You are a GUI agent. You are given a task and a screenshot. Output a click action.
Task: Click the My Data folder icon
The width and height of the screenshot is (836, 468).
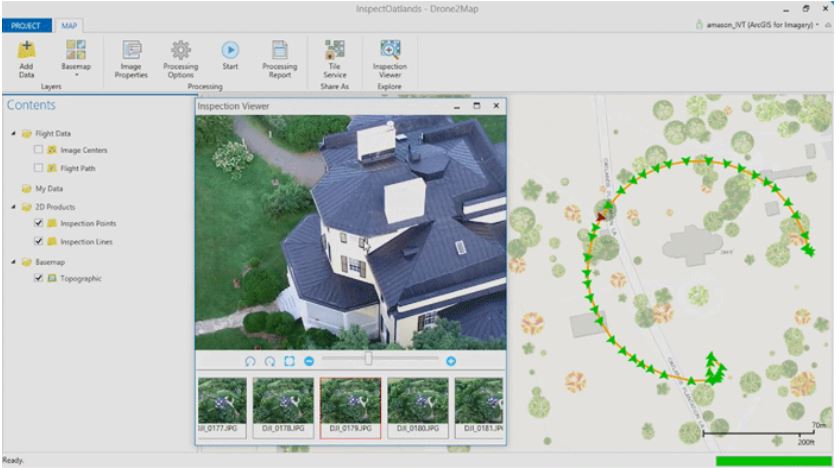click(x=27, y=189)
